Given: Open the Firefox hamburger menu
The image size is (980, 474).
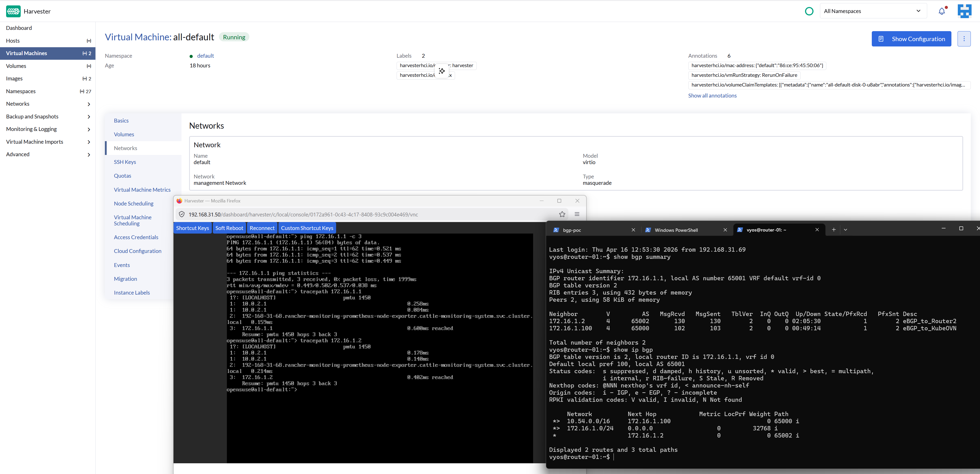Looking at the screenshot, I should pyautogui.click(x=577, y=215).
